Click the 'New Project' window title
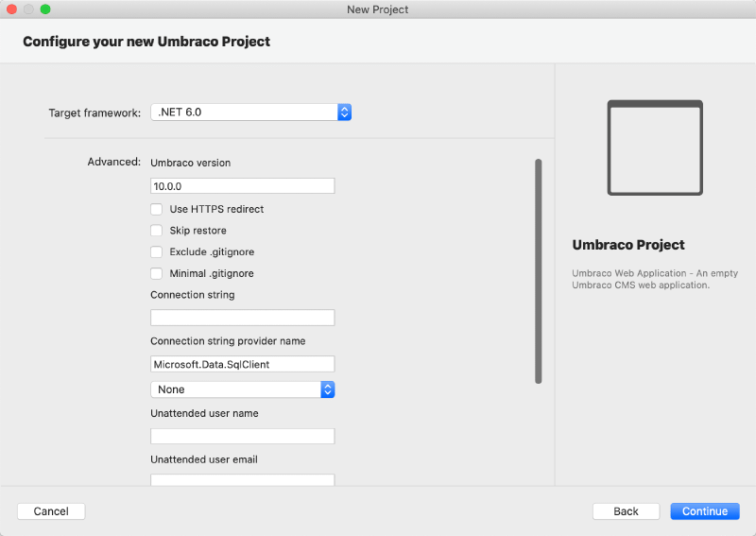This screenshot has width=756, height=536. pos(377,9)
